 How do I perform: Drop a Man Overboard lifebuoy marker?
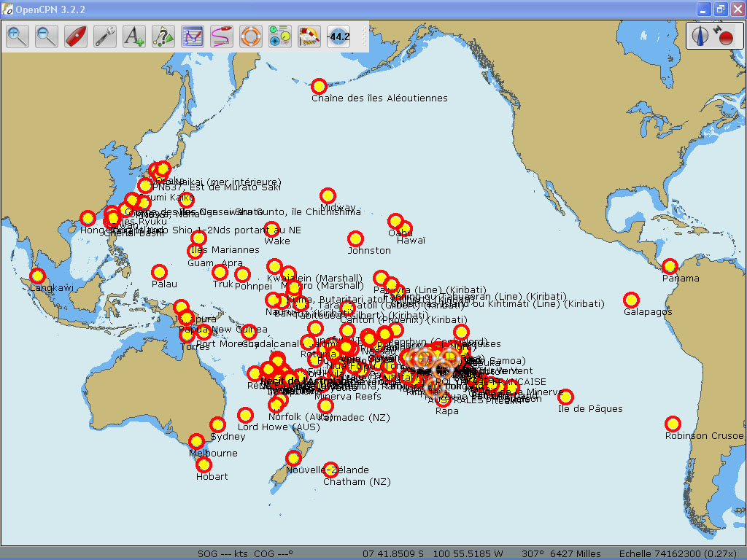[x=251, y=36]
